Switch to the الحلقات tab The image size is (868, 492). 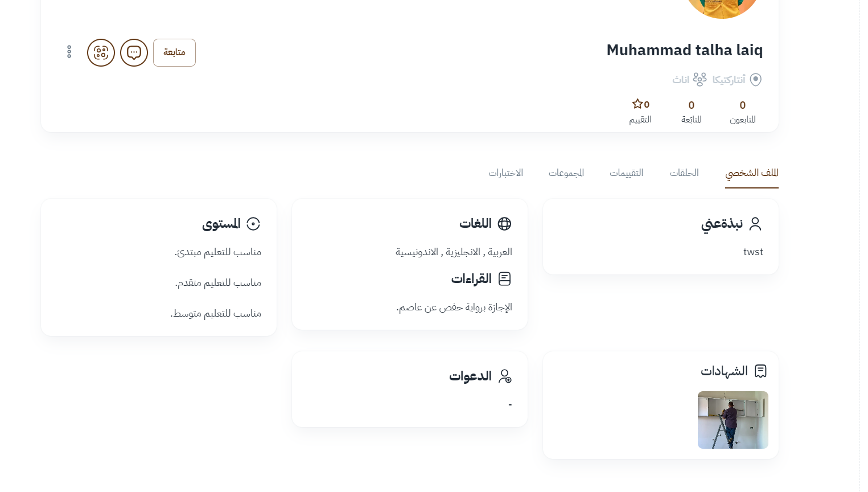pyautogui.click(x=684, y=173)
